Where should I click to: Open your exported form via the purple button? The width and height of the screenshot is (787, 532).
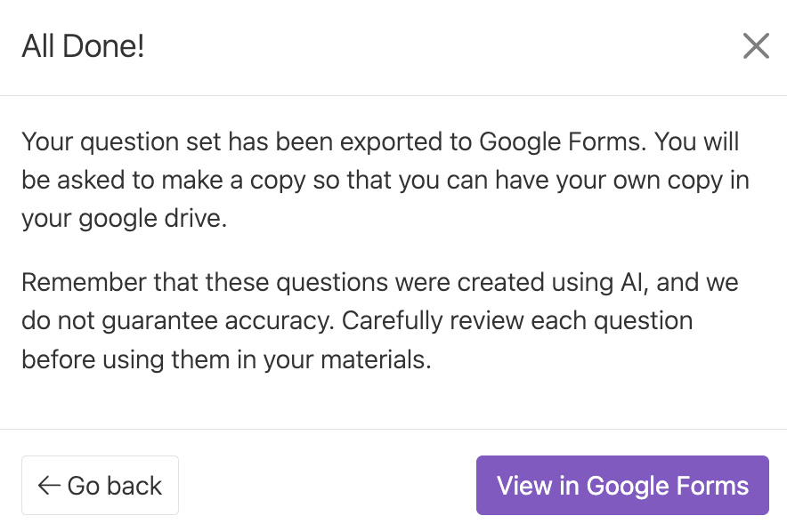click(x=621, y=486)
